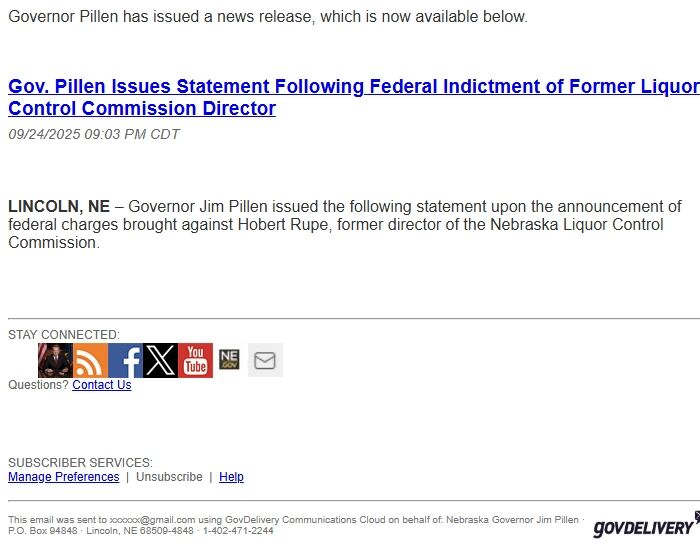The height and width of the screenshot is (547, 700).
Task: Click the Questions? label text
Action: (x=38, y=385)
